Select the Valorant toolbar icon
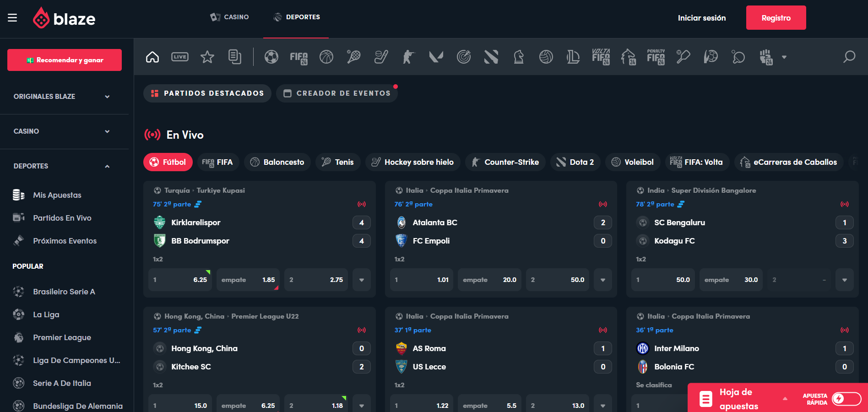 click(436, 57)
